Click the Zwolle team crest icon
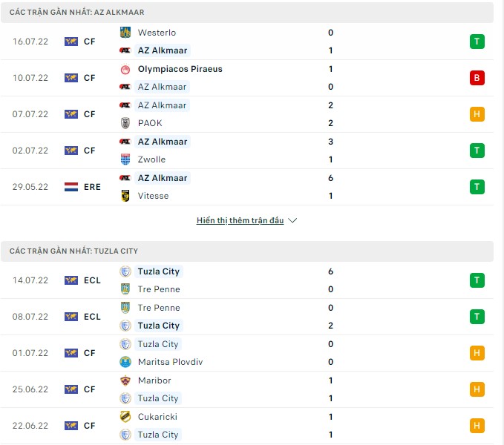Screen dimensions: 504x445 pyautogui.click(x=125, y=159)
